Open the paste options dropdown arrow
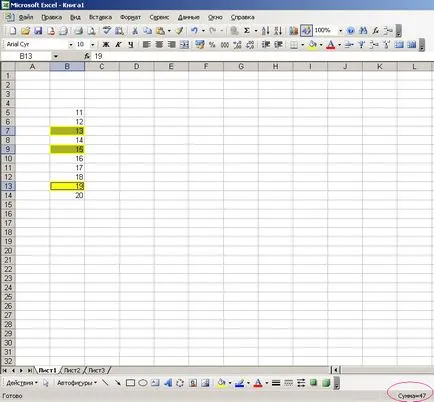The image size is (434, 402). (169, 31)
